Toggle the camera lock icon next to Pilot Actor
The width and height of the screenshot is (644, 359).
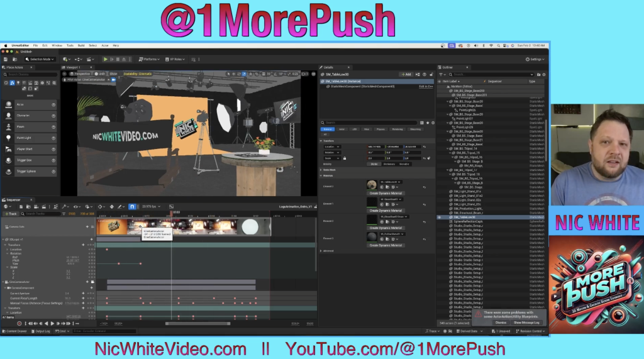click(114, 80)
